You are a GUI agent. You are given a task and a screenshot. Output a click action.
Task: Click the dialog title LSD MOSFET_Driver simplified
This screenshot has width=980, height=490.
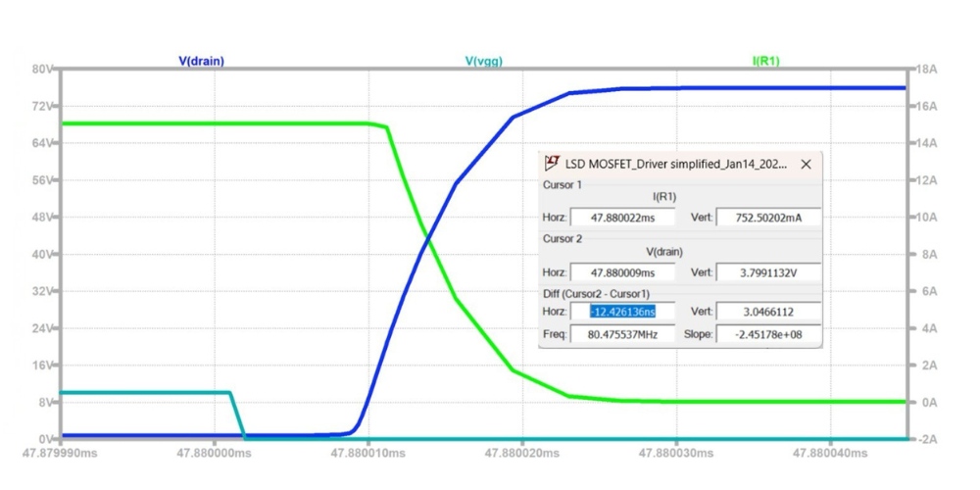point(675,164)
